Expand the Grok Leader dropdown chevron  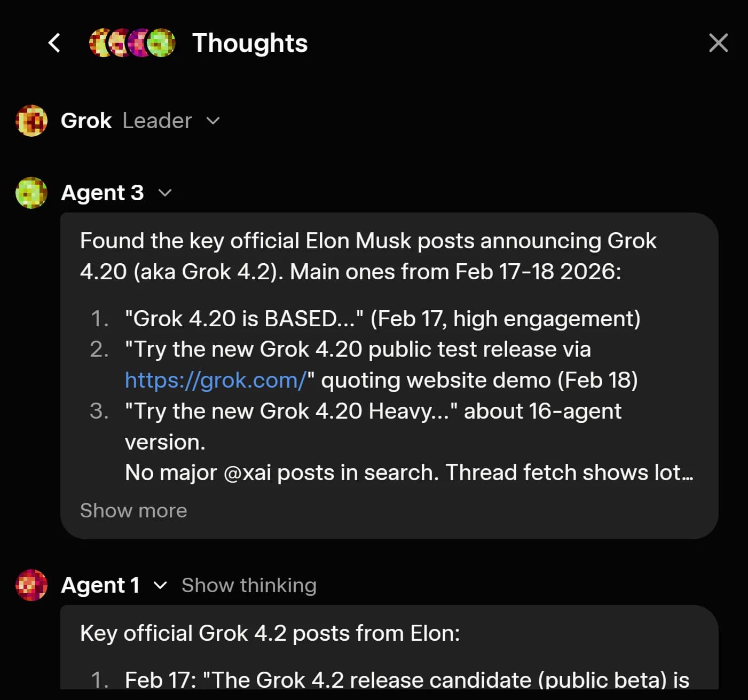point(213,121)
